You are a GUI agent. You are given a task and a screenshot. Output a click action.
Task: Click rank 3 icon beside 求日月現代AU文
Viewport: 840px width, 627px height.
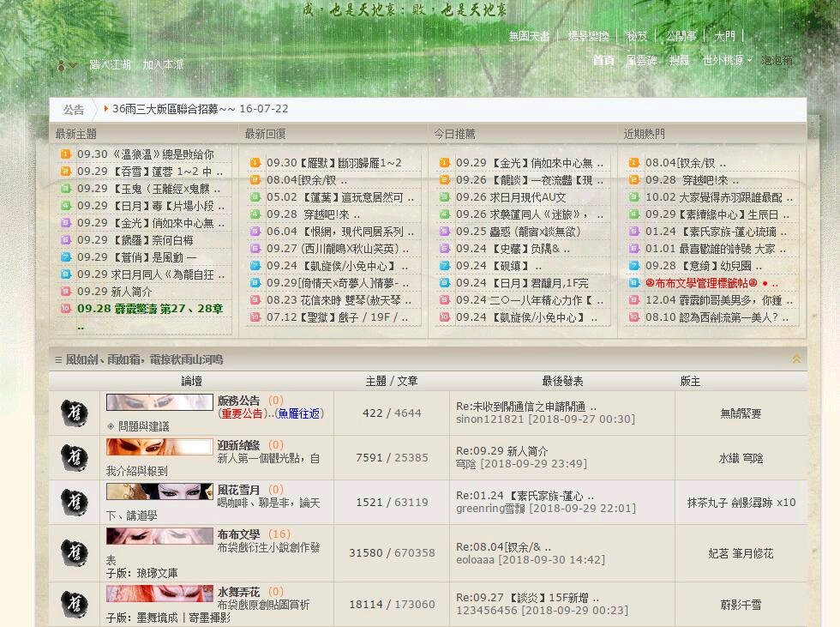point(444,196)
